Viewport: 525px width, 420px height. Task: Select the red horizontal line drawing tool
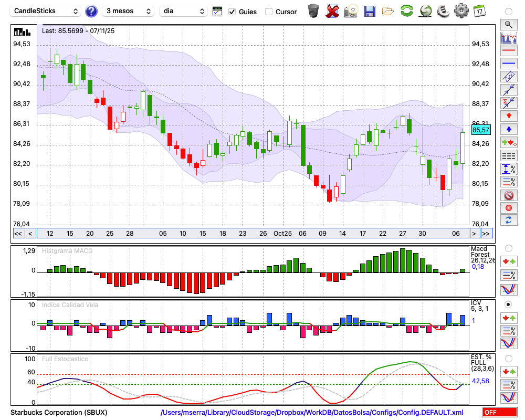[508, 50]
